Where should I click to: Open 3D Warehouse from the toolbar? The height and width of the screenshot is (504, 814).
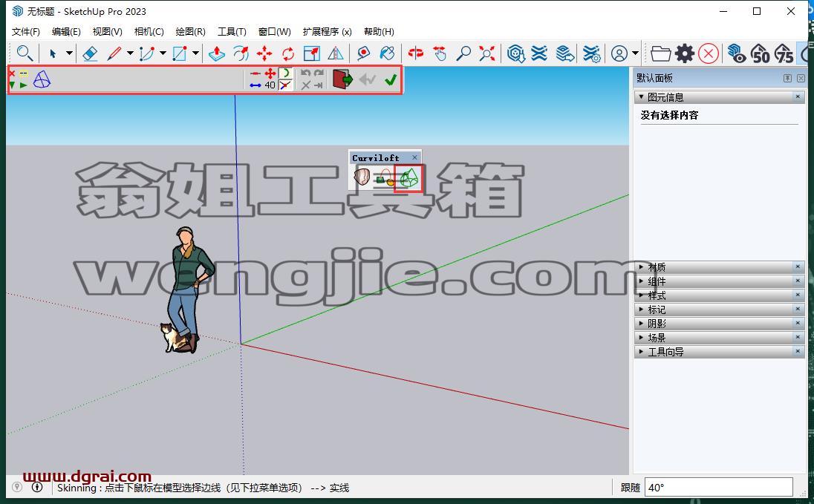[516, 53]
